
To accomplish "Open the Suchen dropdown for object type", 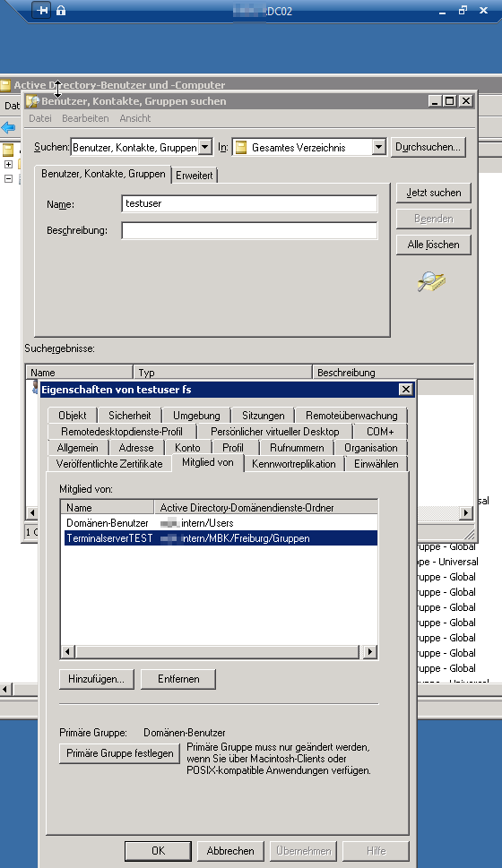I will [205, 147].
